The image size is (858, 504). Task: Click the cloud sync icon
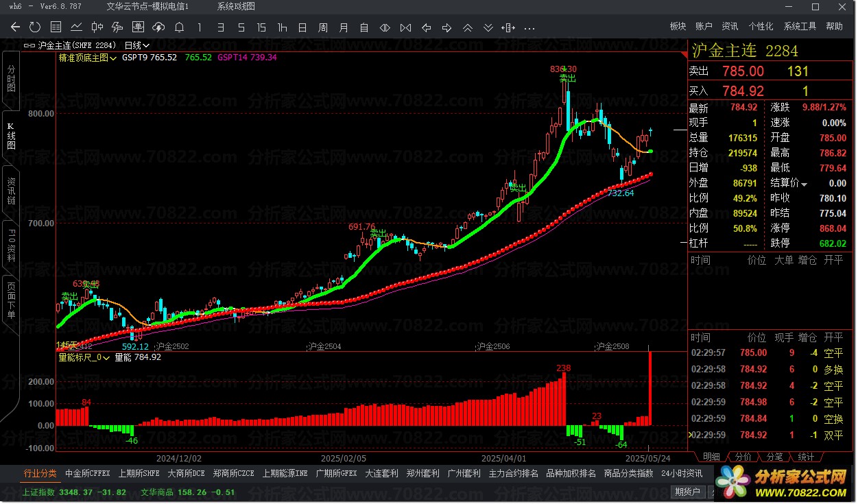click(158, 27)
